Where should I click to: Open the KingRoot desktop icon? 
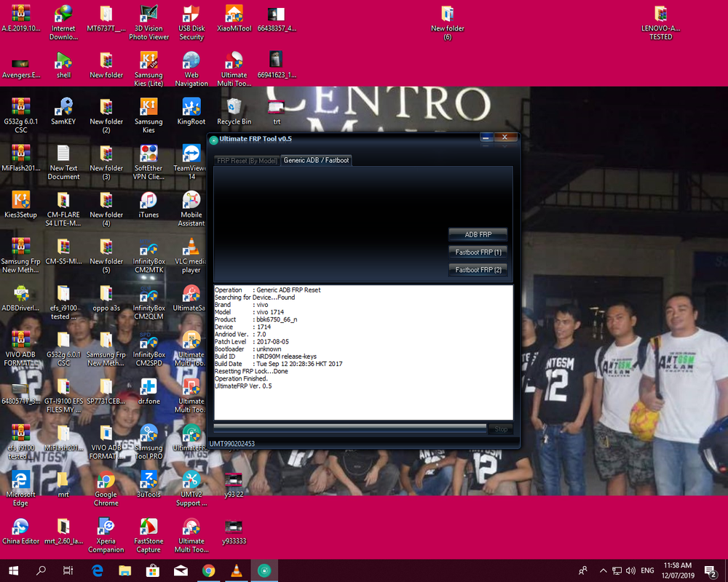[191, 111]
